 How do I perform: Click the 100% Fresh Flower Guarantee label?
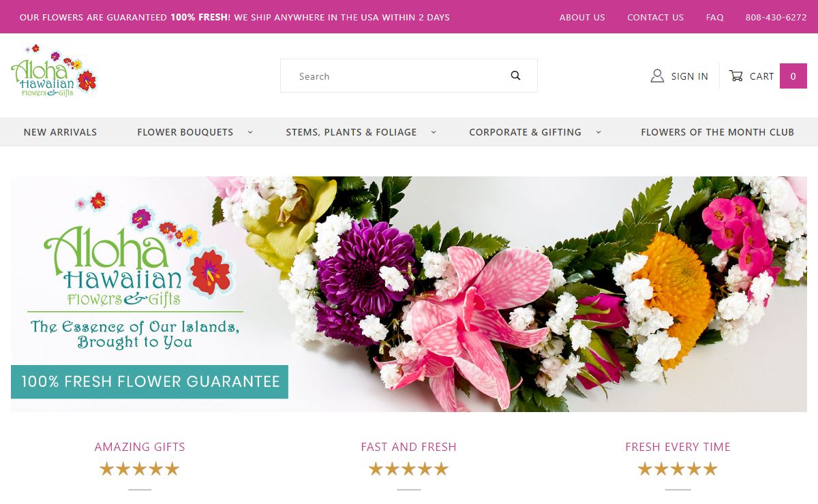(x=150, y=381)
